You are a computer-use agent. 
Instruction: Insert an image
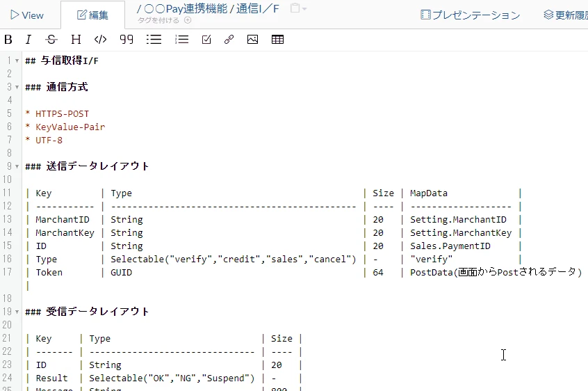pos(253,40)
